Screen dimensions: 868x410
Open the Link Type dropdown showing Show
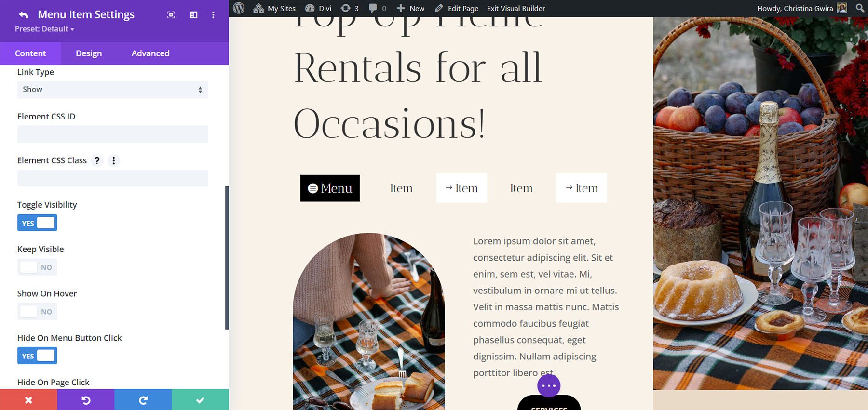pyautogui.click(x=113, y=90)
